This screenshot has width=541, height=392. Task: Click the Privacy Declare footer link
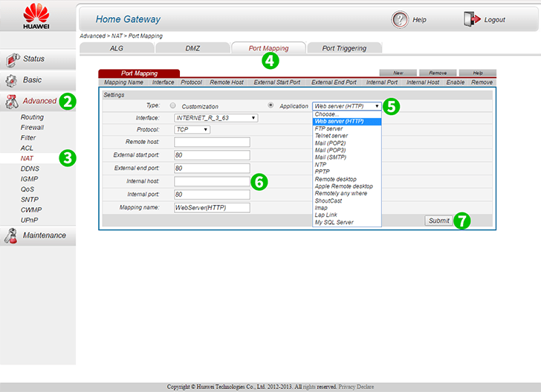356,387
